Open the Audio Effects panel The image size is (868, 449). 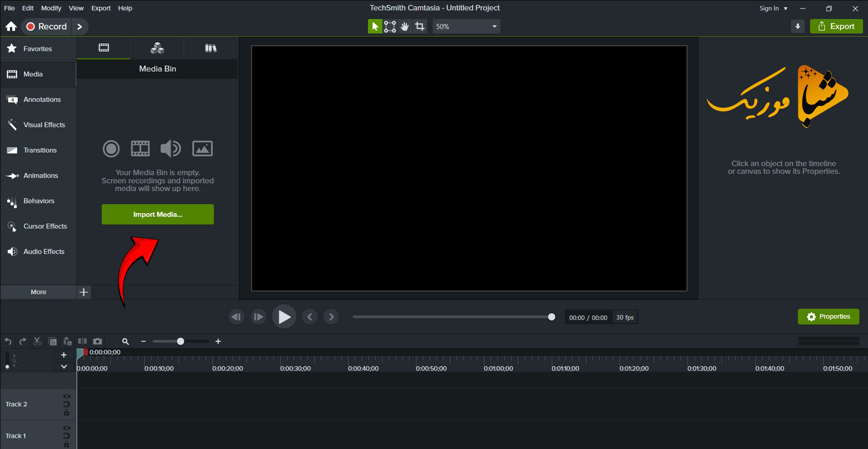pos(38,252)
